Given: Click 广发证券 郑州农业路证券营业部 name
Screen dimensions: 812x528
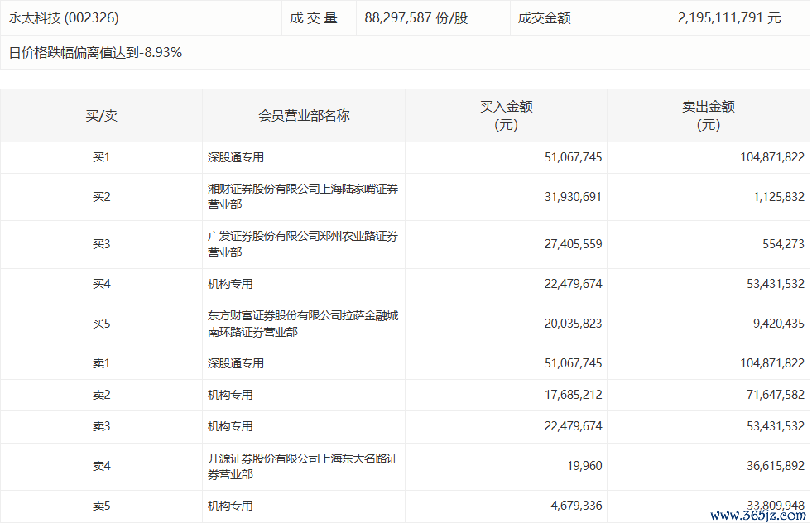Looking at the screenshot, I should 303,244.
